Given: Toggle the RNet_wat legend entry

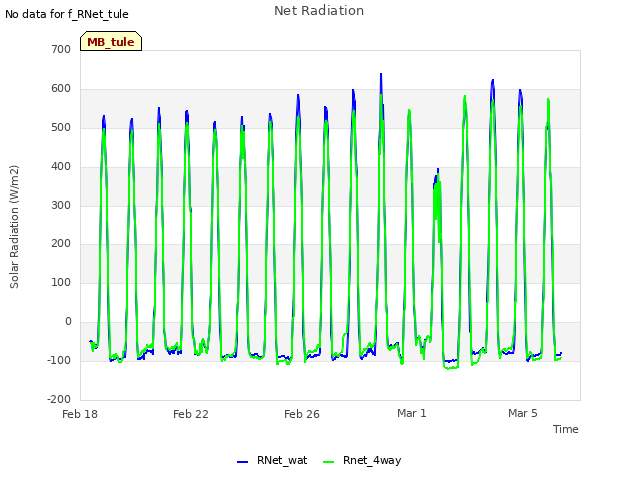Looking at the screenshot, I should pyautogui.click(x=272, y=460).
